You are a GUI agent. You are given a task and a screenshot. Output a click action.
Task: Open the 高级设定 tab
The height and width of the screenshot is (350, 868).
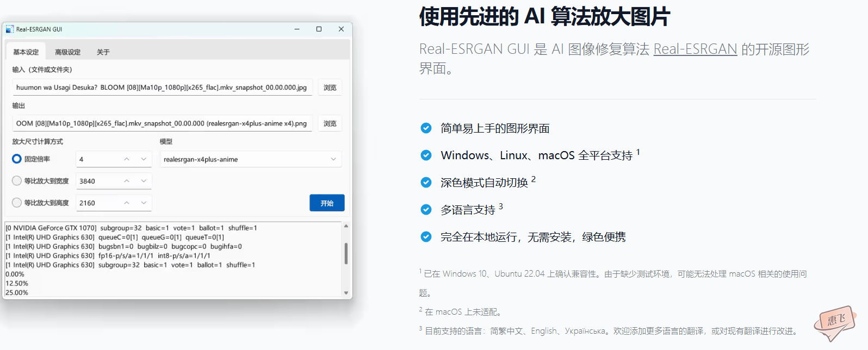click(x=67, y=52)
